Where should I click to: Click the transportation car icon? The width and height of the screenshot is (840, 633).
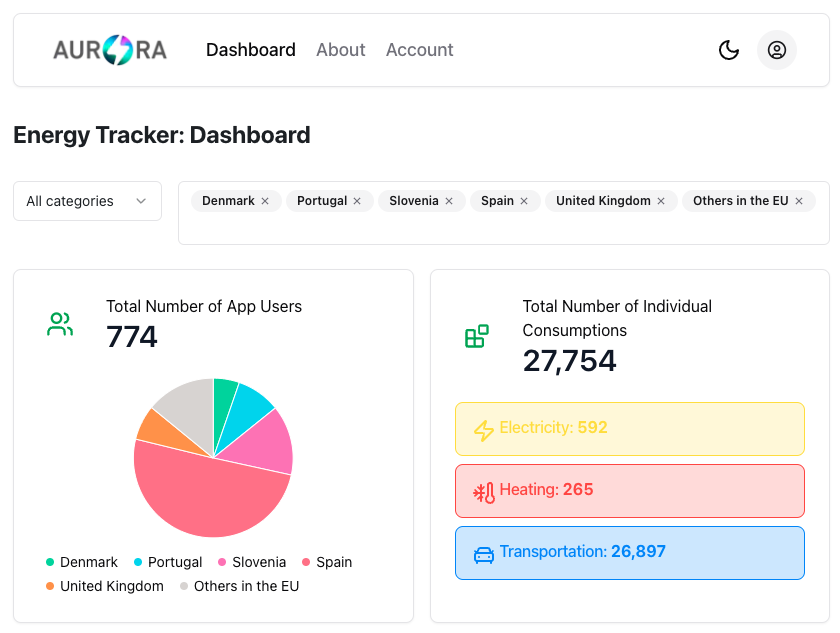(484, 553)
